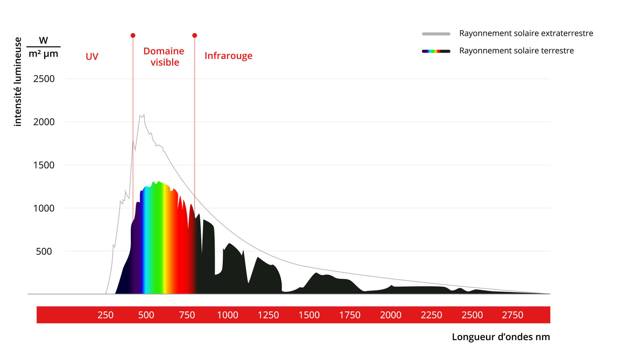Click the x-axis value 250

105,315
